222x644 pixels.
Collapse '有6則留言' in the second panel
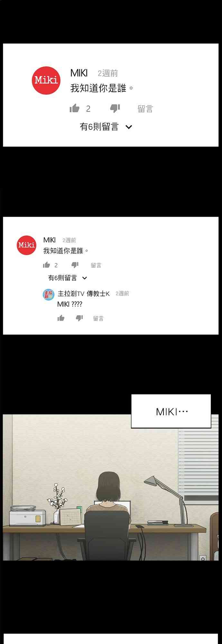click(68, 278)
